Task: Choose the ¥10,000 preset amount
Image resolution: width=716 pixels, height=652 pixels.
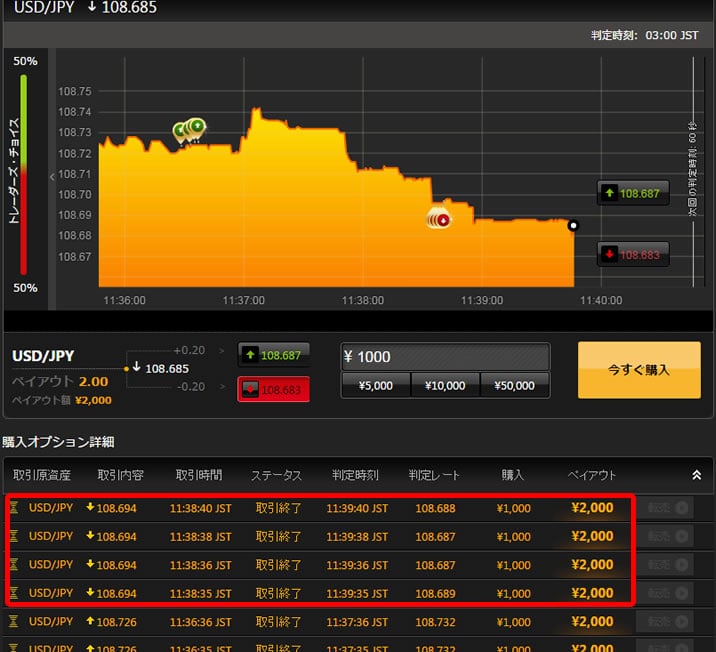Action: [x=445, y=385]
